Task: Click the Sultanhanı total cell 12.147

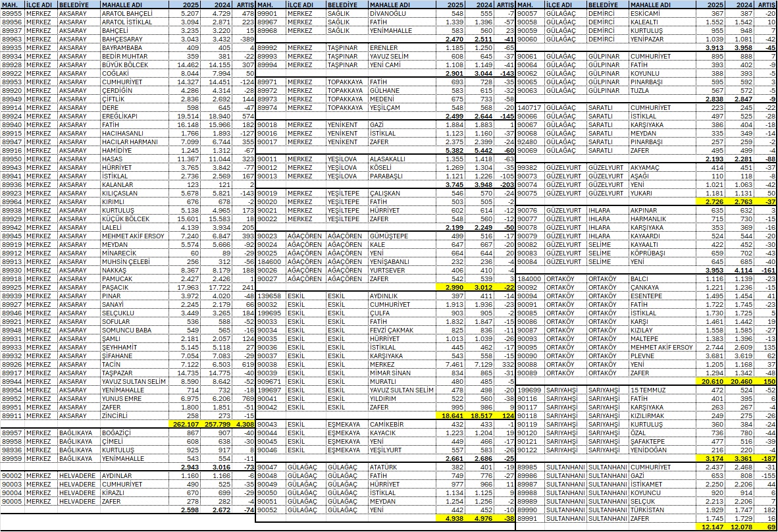Action: [713, 527]
